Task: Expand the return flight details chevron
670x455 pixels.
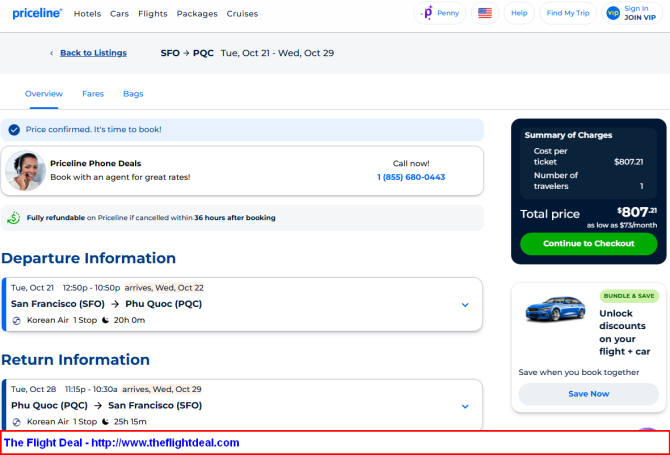Action: [465, 406]
